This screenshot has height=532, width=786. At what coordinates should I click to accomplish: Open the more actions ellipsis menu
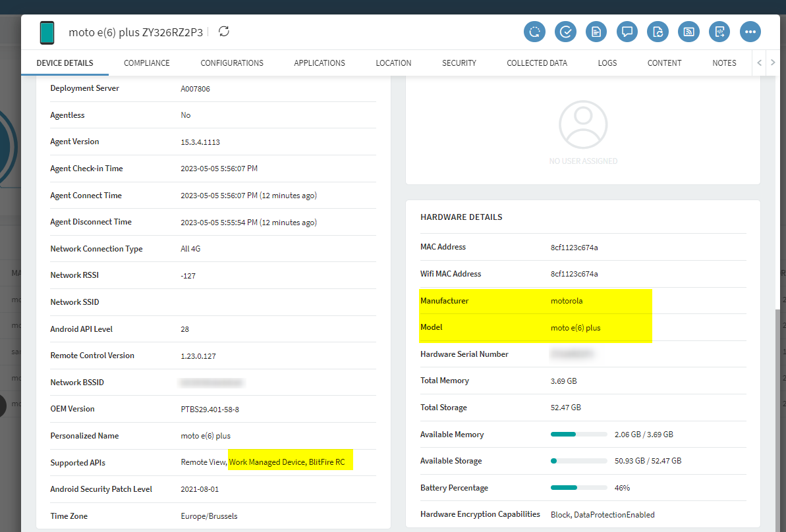[x=750, y=32]
